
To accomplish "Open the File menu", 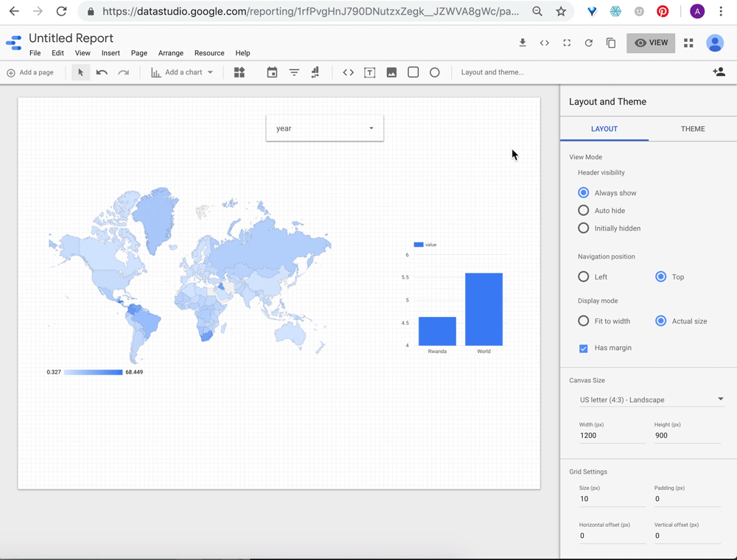I will [x=35, y=53].
